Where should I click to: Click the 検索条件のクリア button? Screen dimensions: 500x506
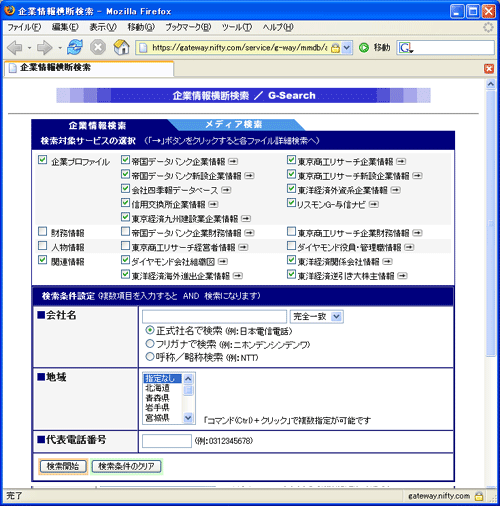click(126, 466)
